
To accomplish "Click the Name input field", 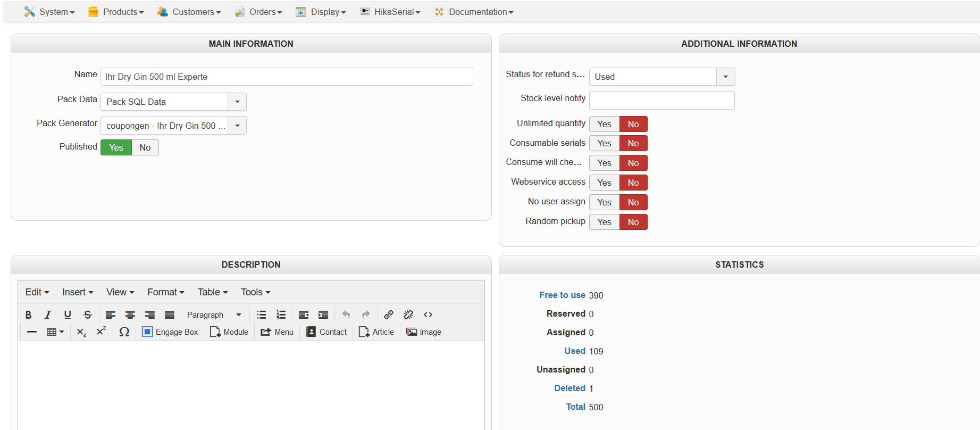I will click(287, 77).
